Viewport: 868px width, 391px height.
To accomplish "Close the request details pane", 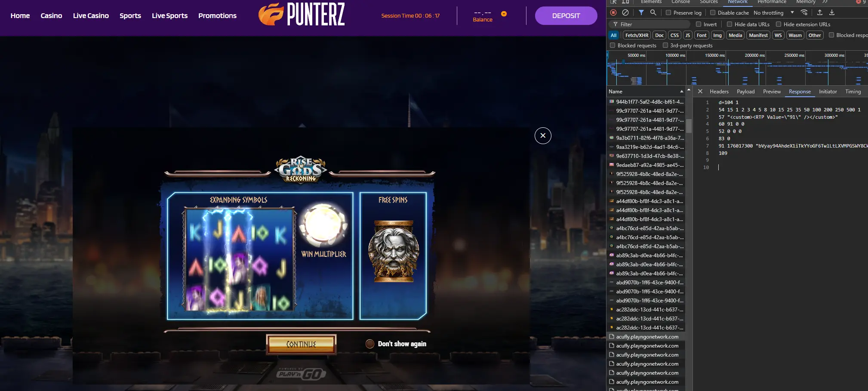I will coord(700,92).
